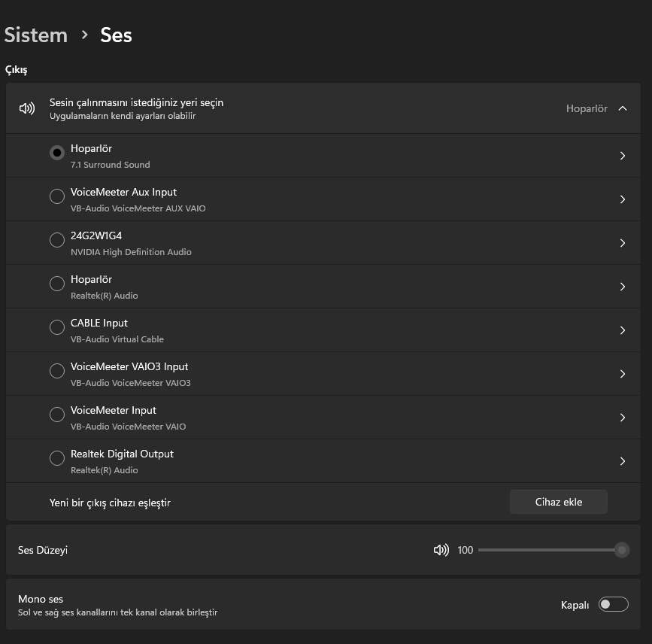Open Realtek Digital Output details arrow

click(x=623, y=461)
